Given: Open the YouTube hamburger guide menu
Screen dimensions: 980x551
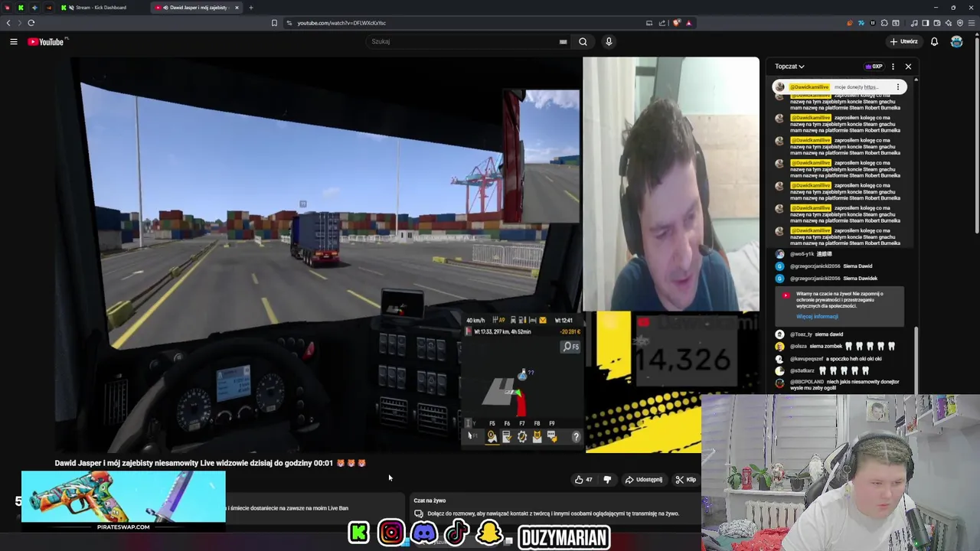Looking at the screenshot, I should (14, 41).
